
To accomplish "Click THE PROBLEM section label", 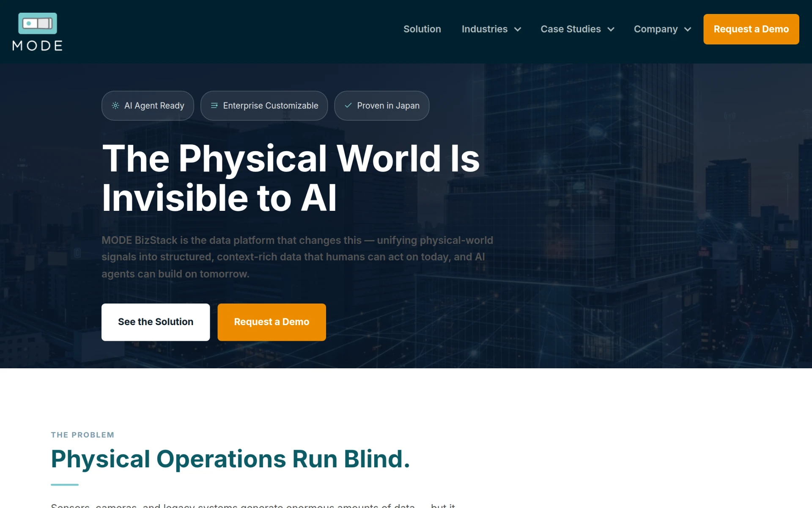I will (82, 435).
